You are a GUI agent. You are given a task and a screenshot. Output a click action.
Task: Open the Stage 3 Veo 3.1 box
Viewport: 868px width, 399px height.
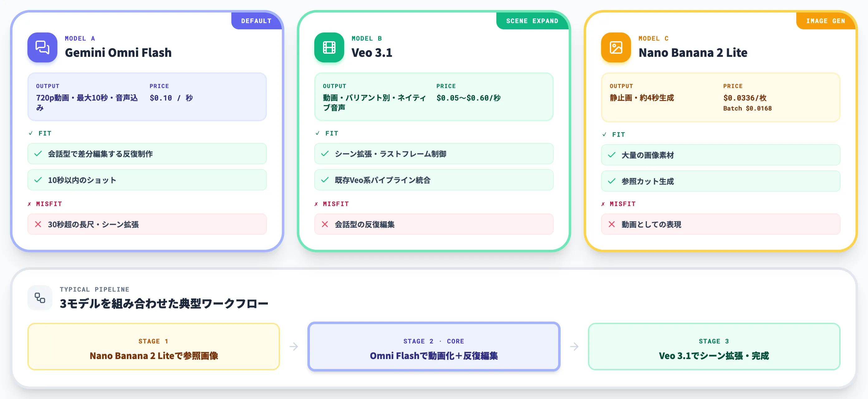[714, 347]
